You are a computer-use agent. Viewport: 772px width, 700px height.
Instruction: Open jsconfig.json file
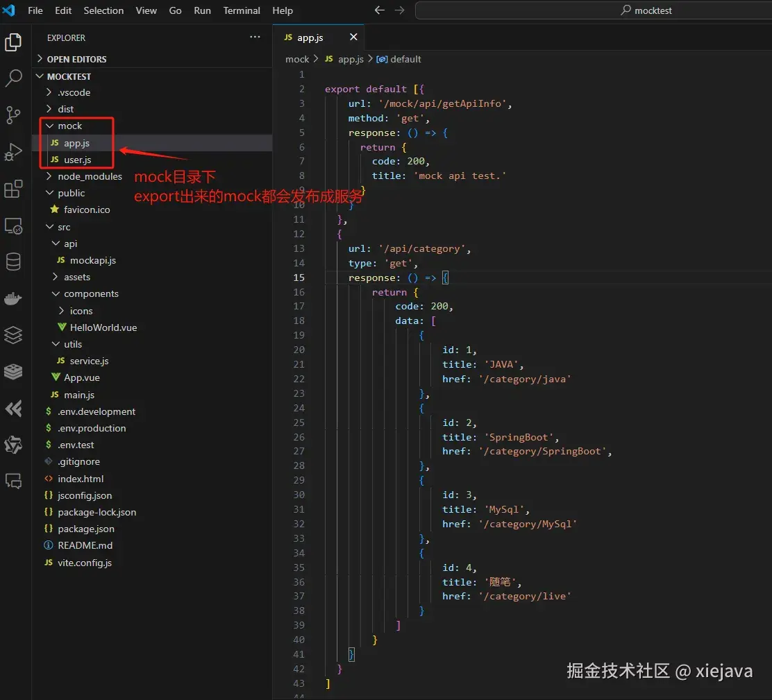click(152, 495)
